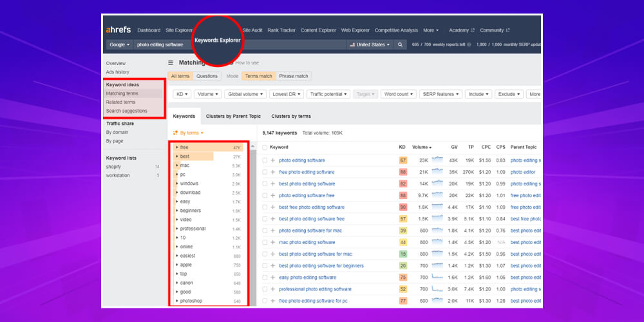This screenshot has width=644, height=322.
Task: Open the 'shopify' keyword list
Action: point(113,167)
